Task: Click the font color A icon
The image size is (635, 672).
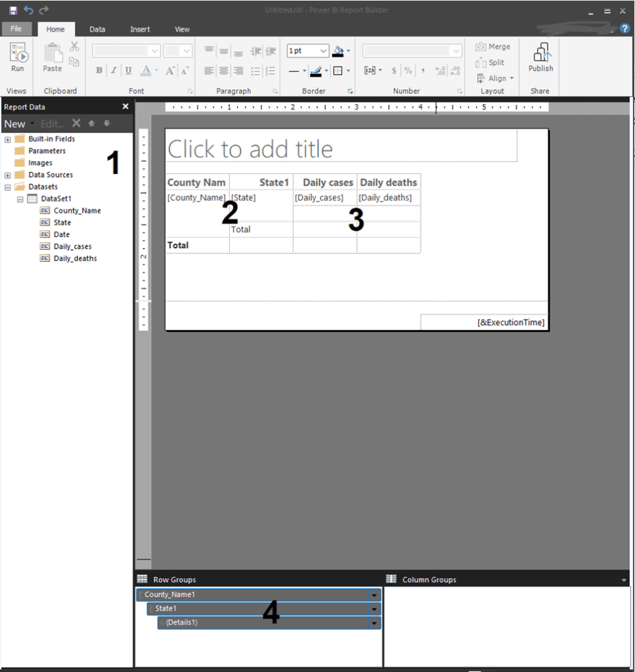Action: 146,70
